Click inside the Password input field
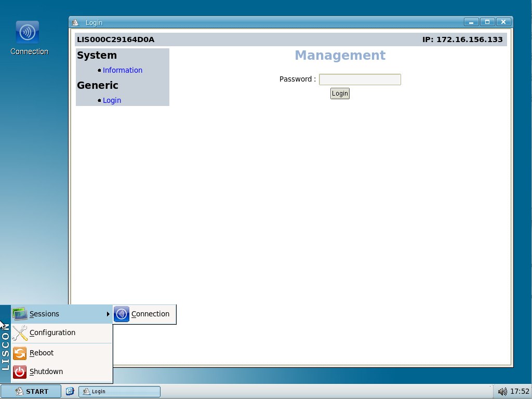 tap(360, 79)
